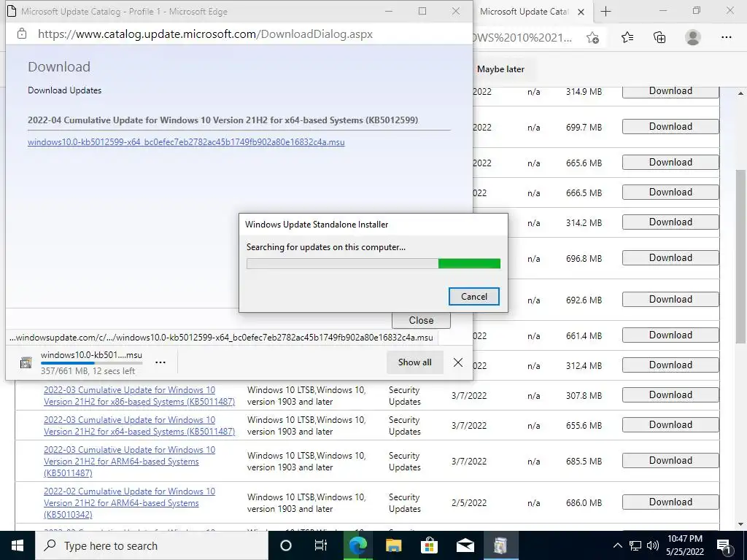The width and height of the screenshot is (747, 560).
Task: Open the Windows Start menu
Action: coord(18,545)
